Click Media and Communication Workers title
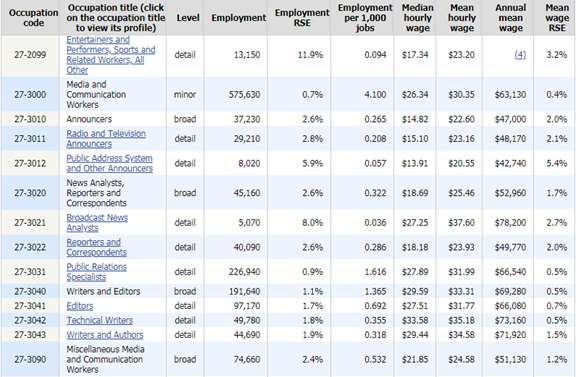 tap(96, 94)
